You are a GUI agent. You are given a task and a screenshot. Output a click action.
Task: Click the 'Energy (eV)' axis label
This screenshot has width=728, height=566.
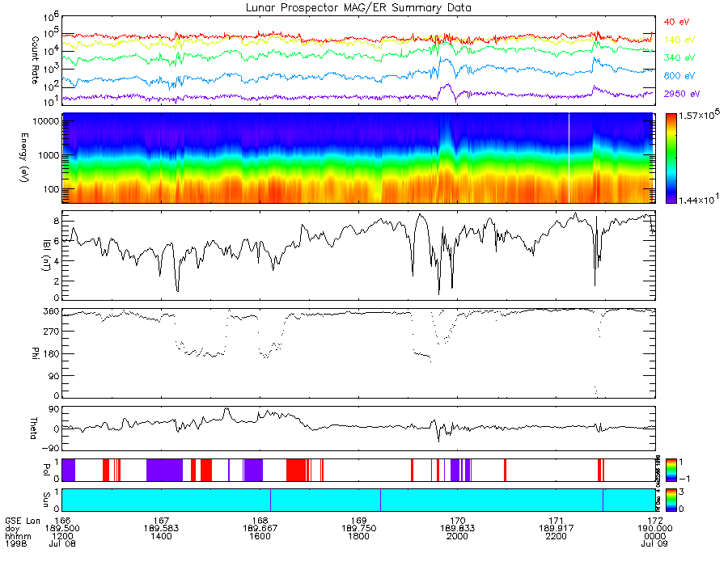pyautogui.click(x=24, y=158)
